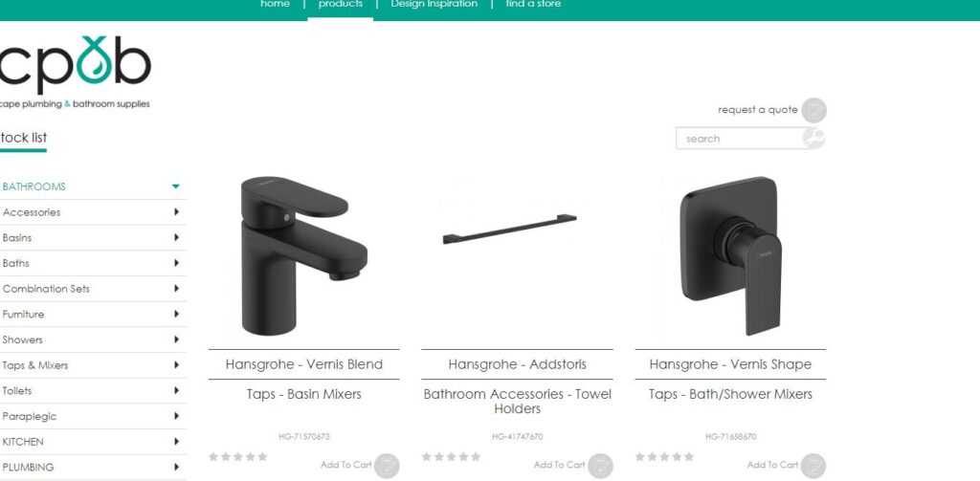Expand the PLUMBING category arrow

[176, 467]
